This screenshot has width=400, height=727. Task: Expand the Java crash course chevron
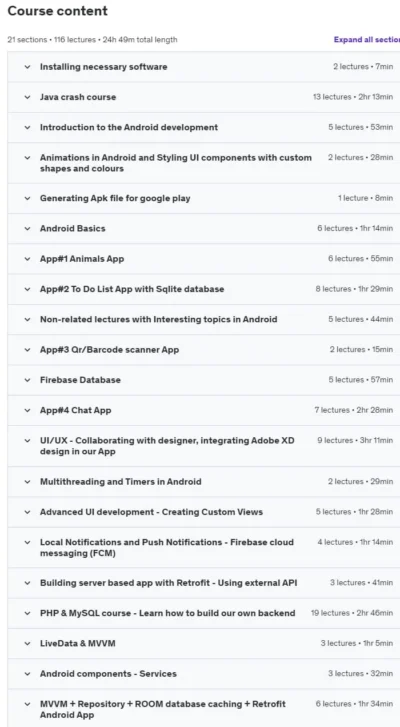tap(27, 97)
